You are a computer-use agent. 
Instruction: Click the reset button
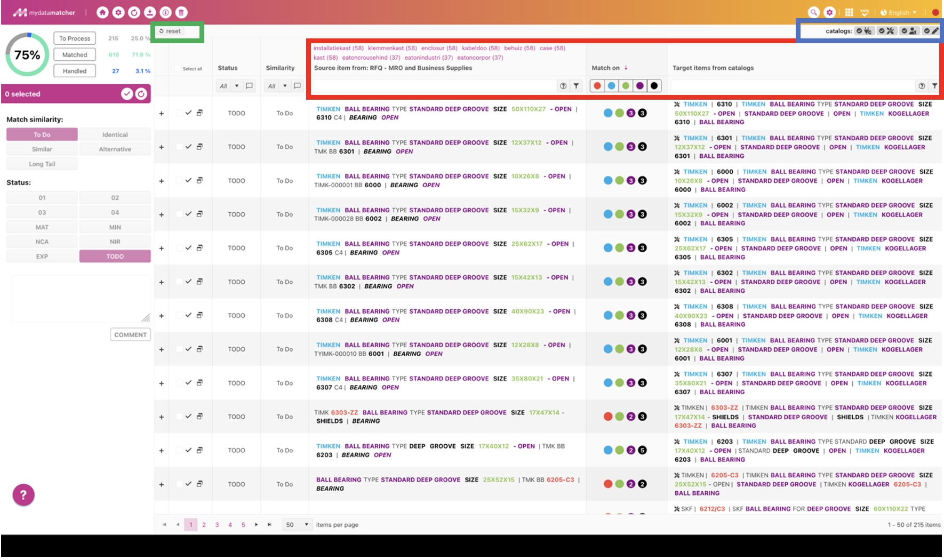tap(171, 31)
